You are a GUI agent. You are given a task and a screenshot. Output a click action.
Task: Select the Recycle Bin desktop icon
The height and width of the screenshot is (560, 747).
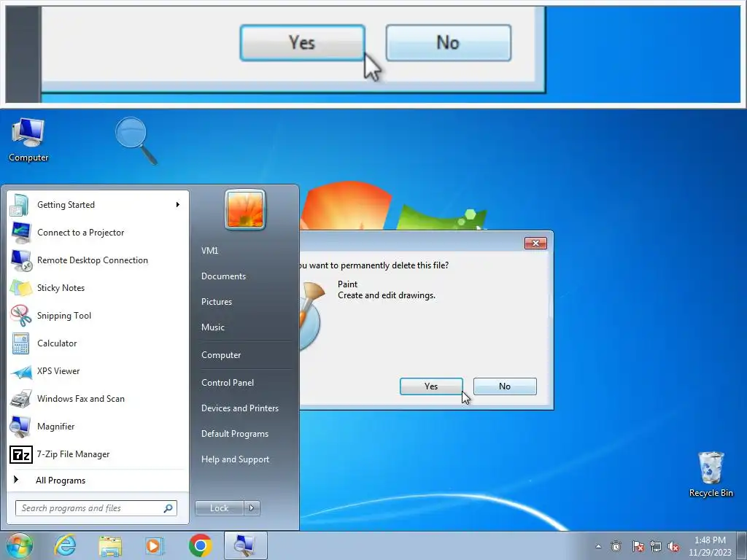click(x=711, y=475)
